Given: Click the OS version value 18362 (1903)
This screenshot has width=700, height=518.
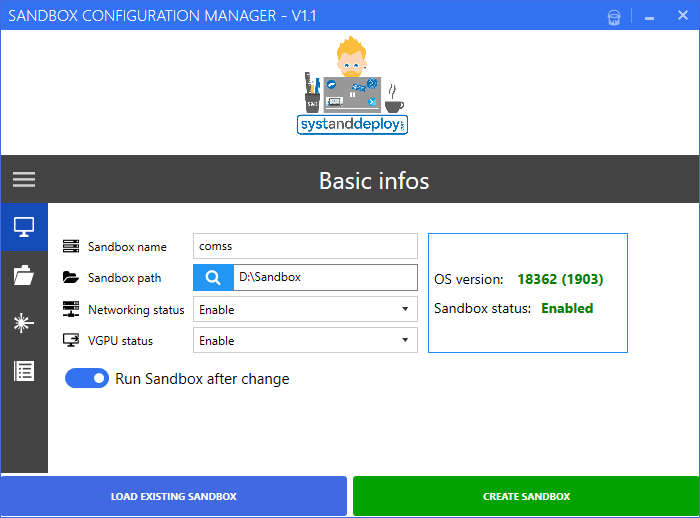Looking at the screenshot, I should point(560,279).
